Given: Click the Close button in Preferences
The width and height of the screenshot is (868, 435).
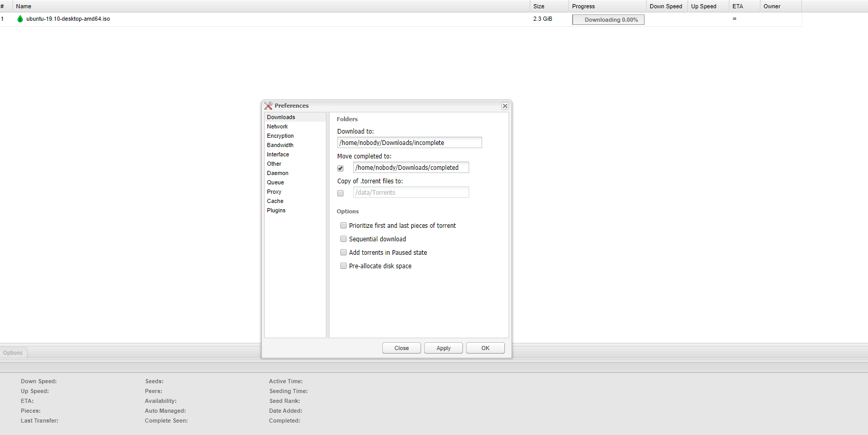Looking at the screenshot, I should (401, 348).
